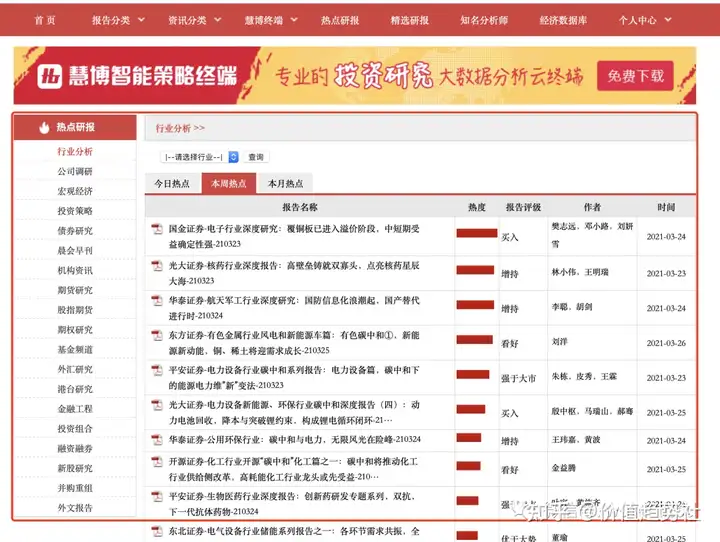Screen dimensions: 720x542
Task: Open PDF icon for 东方证券 有色金属 report
Action: pyautogui.click(x=157, y=335)
